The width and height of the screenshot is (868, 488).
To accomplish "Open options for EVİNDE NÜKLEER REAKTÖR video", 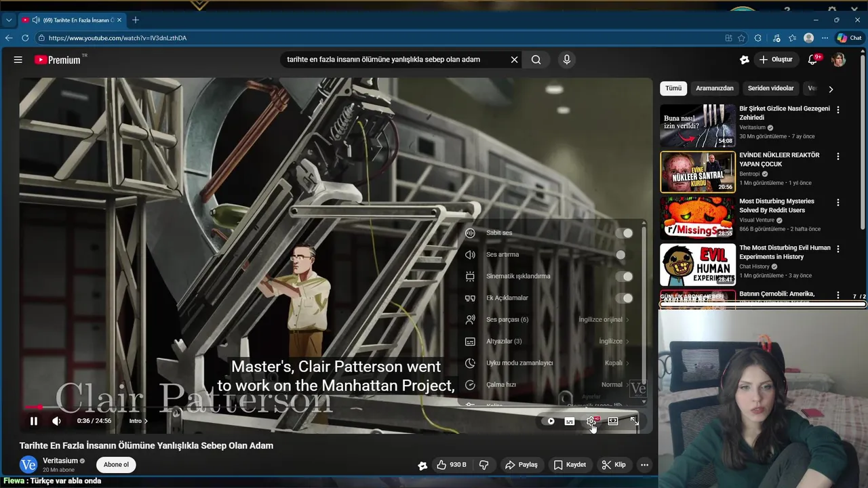I will point(838,157).
